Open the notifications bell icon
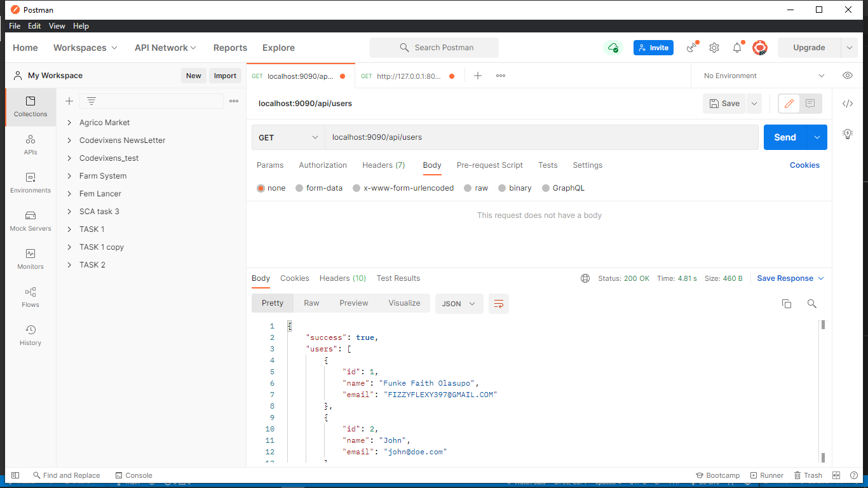 click(x=737, y=48)
